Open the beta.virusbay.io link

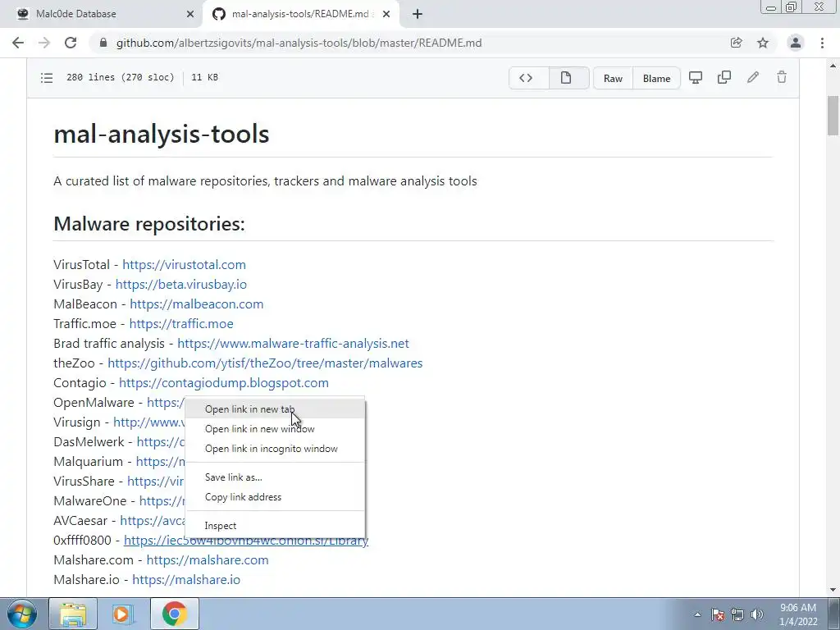pos(181,285)
